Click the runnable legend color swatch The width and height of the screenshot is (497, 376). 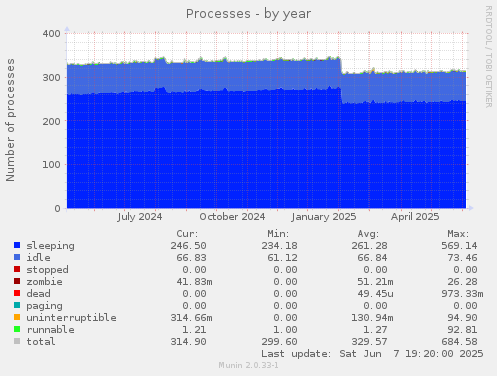17,329
